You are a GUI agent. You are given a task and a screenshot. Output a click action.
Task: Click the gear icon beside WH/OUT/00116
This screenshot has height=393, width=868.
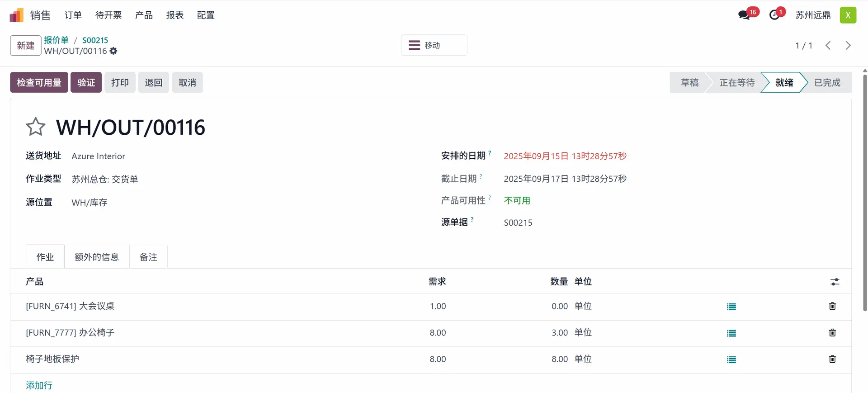tap(113, 51)
